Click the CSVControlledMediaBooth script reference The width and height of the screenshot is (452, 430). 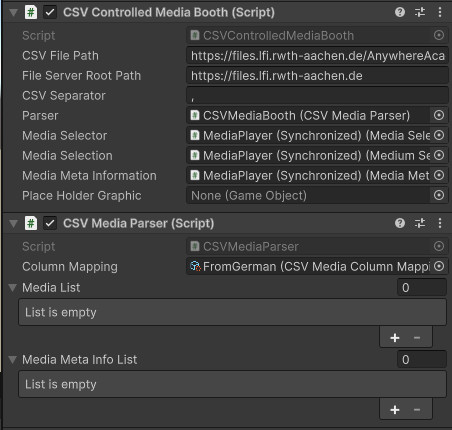[308, 35]
